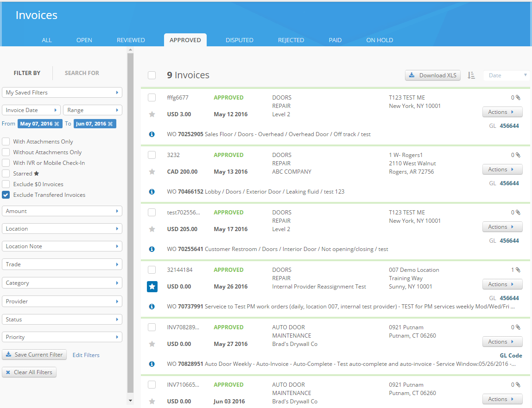This screenshot has width=532, height=408.
Task: Open the Range dropdown
Action: (93, 110)
